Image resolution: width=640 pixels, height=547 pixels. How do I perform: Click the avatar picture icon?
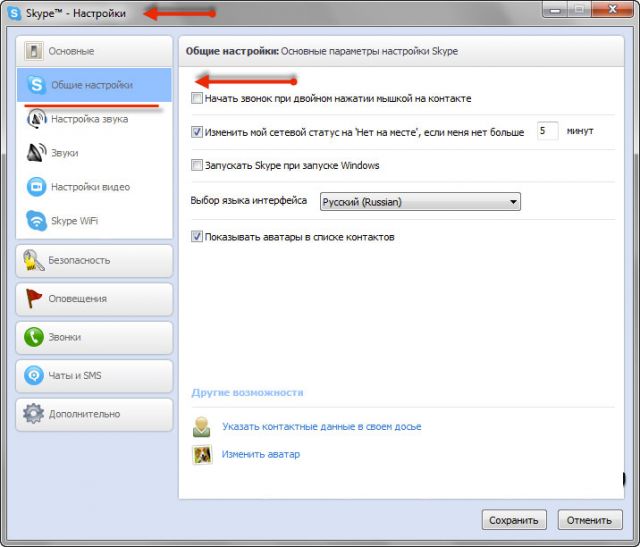tap(202, 454)
